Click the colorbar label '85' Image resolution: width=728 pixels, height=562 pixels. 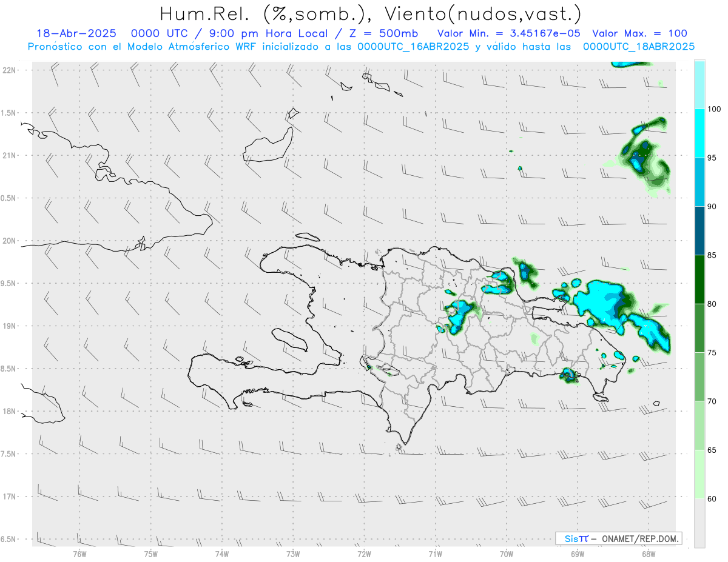712,255
